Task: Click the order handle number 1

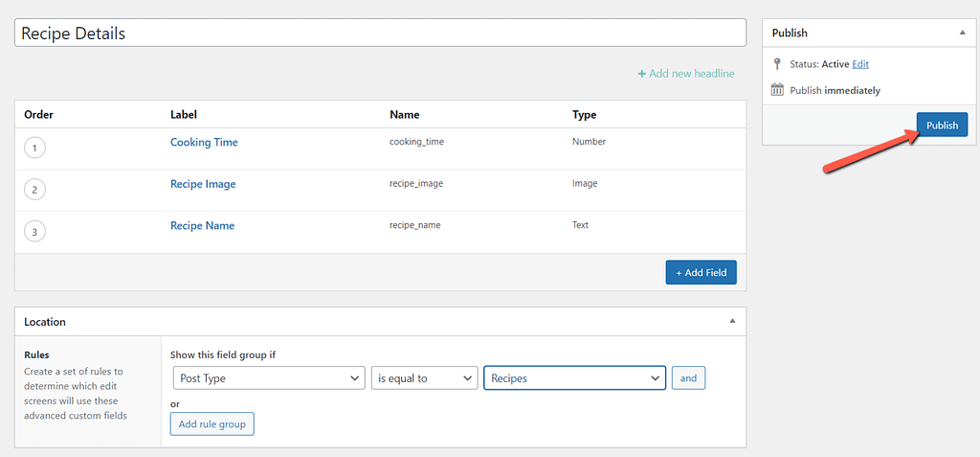Action: [x=34, y=149]
